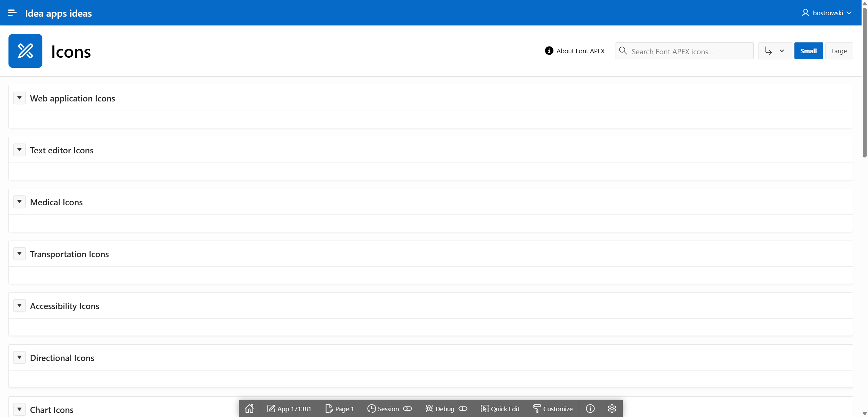Open developer toolbar settings gear
Image resolution: width=868 pixels, height=417 pixels.
pyautogui.click(x=612, y=409)
